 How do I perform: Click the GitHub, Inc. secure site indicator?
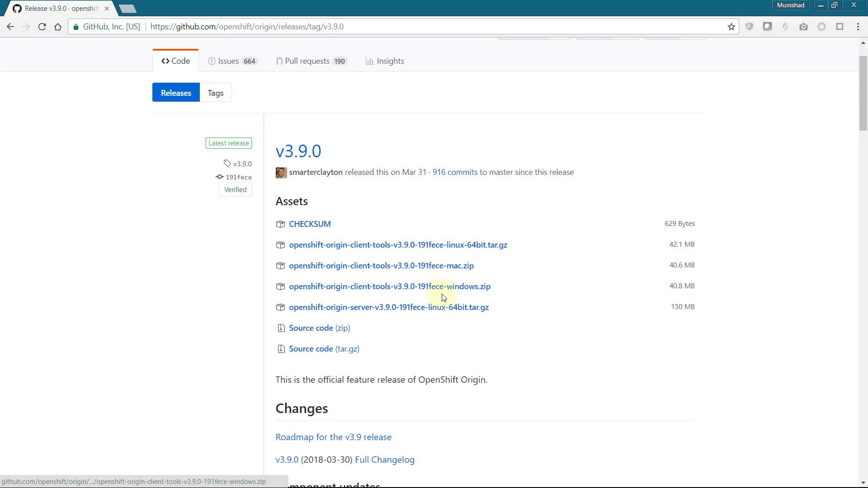pyautogui.click(x=107, y=27)
